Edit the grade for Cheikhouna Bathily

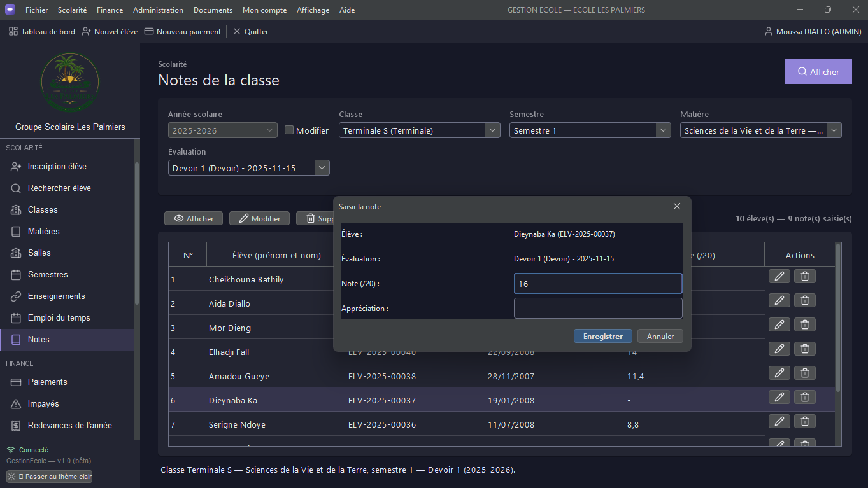pyautogui.click(x=779, y=276)
